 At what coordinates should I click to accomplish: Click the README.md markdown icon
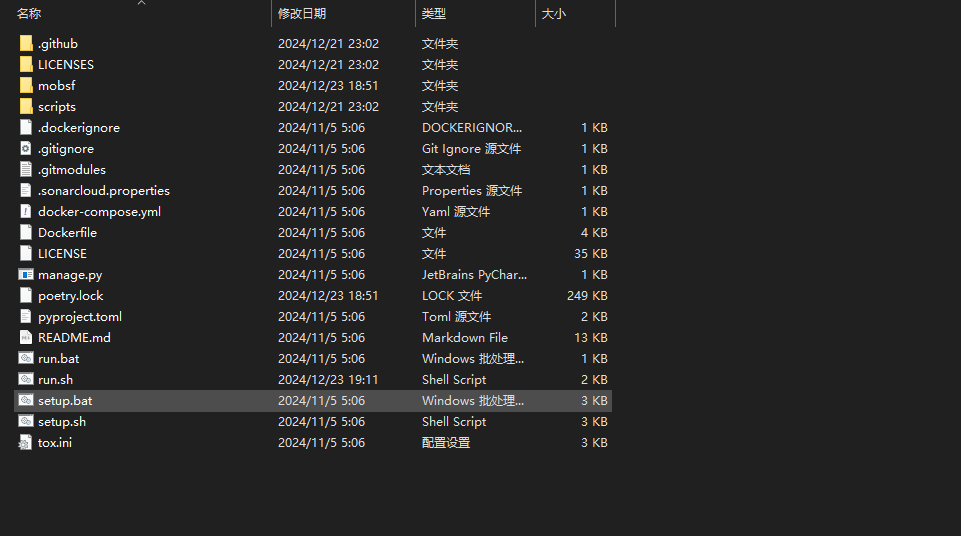pos(26,338)
